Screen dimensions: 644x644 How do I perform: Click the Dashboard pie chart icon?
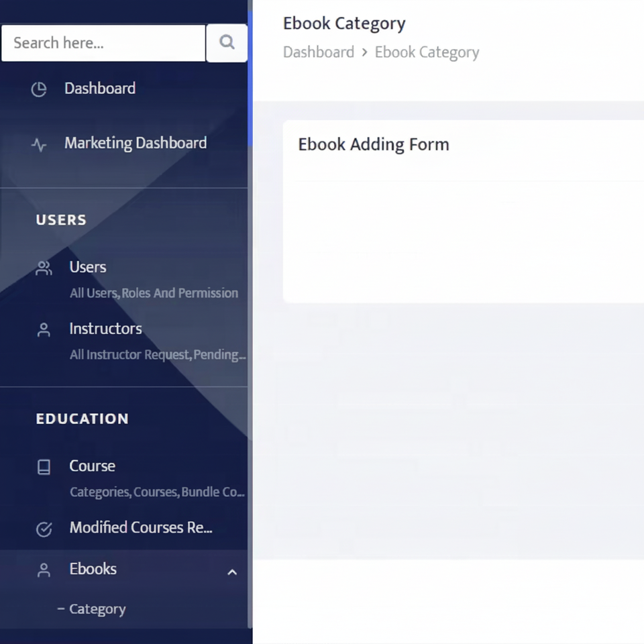coord(39,89)
